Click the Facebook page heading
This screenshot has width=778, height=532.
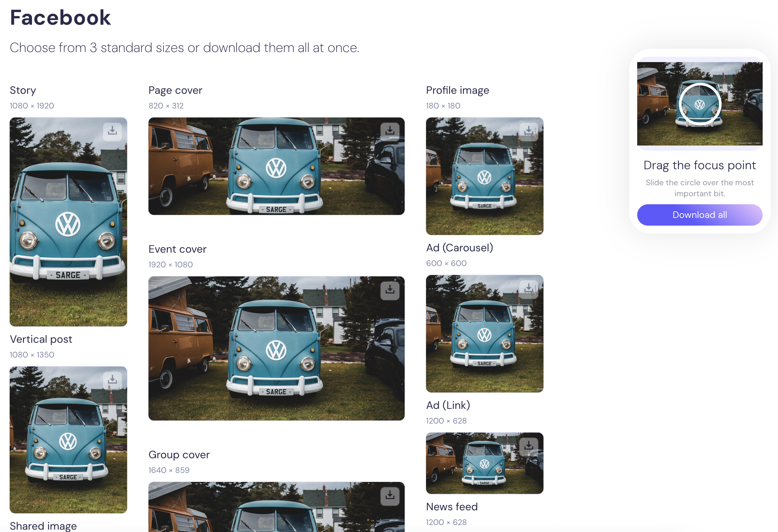[x=60, y=17]
